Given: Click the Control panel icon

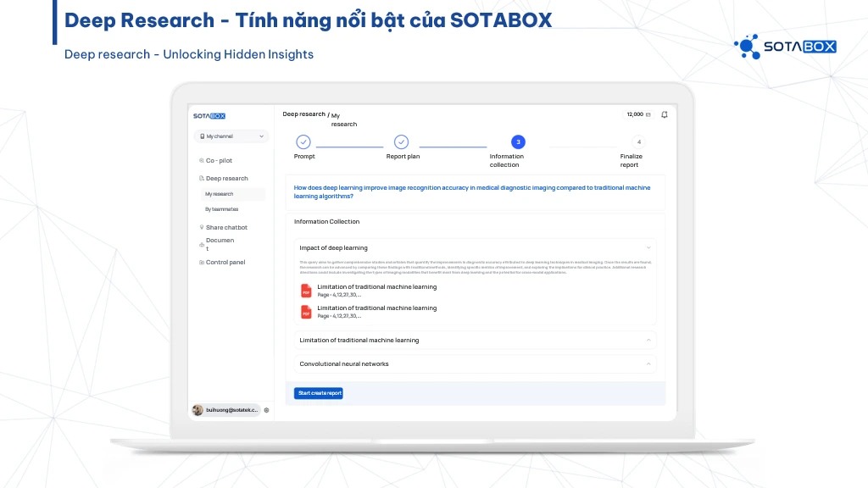Looking at the screenshot, I should 202,263.
